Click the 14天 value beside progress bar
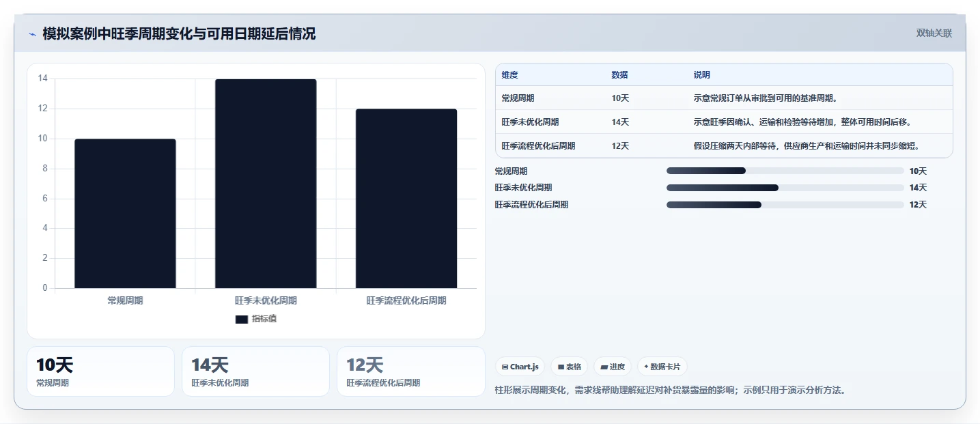 [x=918, y=188]
